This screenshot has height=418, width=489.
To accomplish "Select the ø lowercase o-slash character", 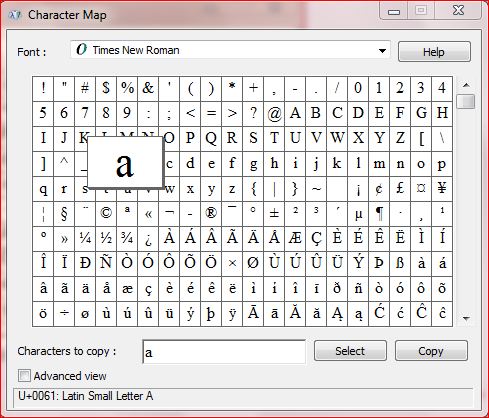I will tap(85, 313).
